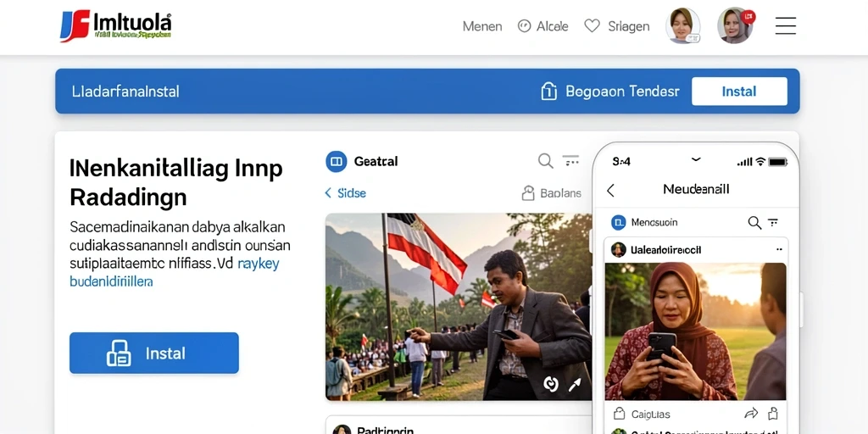Tap the phone back chevron

[610, 191]
